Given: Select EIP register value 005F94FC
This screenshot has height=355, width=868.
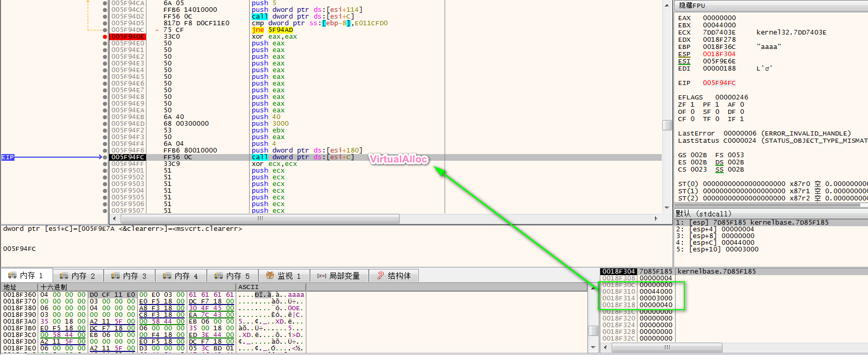Looking at the screenshot, I should (x=719, y=83).
